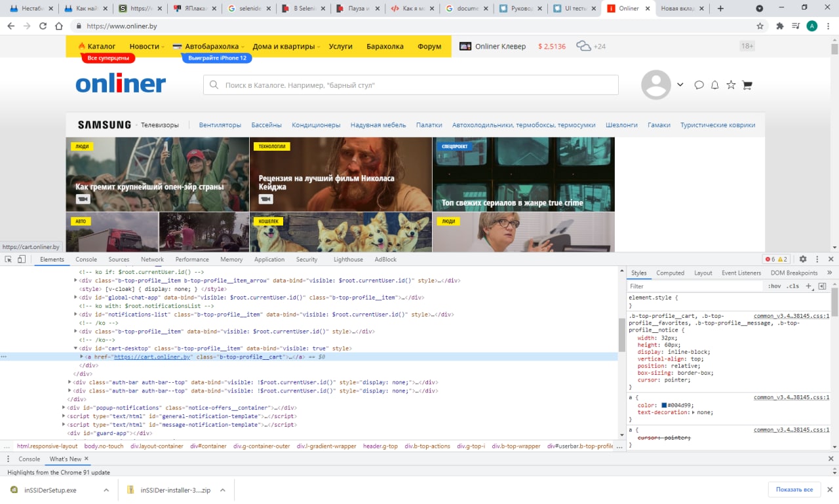This screenshot has width=839, height=504.
Task: Close the DevTools panel
Action: pyautogui.click(x=831, y=260)
